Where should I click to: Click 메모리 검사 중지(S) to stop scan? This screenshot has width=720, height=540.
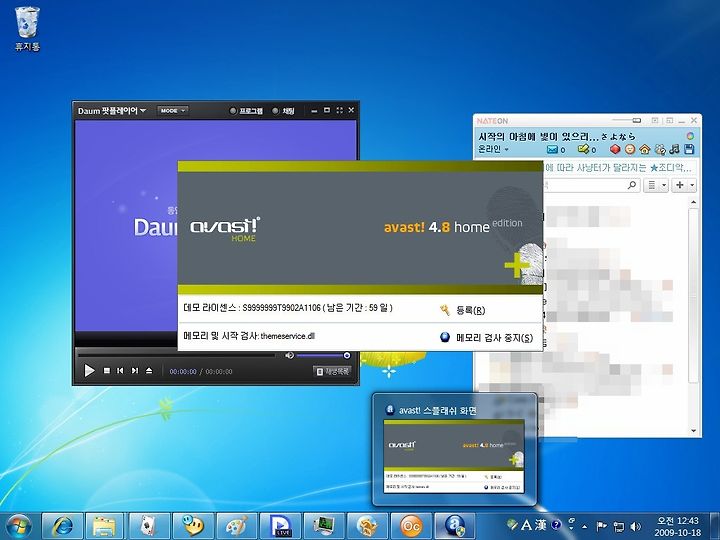[x=495, y=338]
